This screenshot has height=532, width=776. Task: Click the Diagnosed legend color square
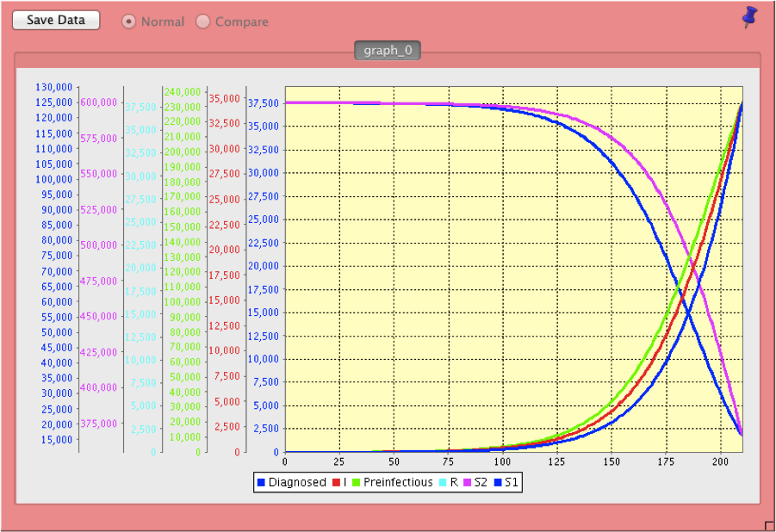click(x=261, y=483)
